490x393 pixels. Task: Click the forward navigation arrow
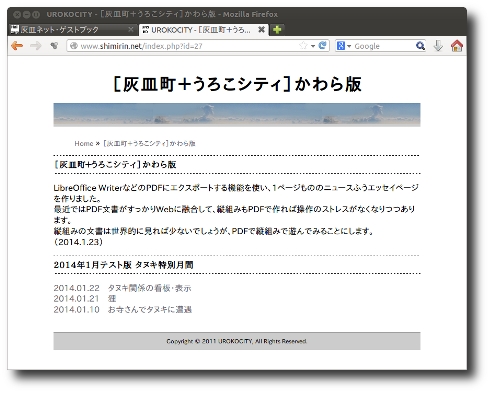pos(35,46)
